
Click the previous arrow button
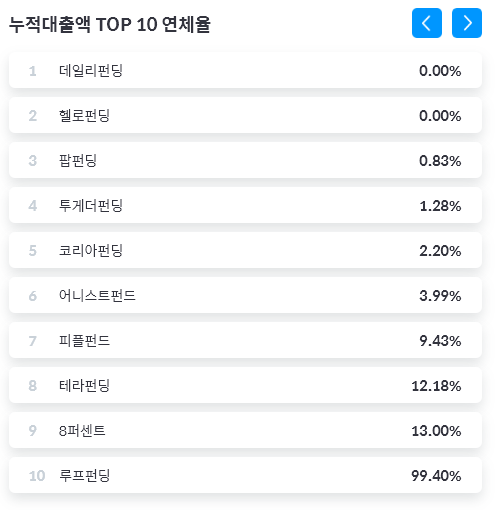click(x=427, y=23)
